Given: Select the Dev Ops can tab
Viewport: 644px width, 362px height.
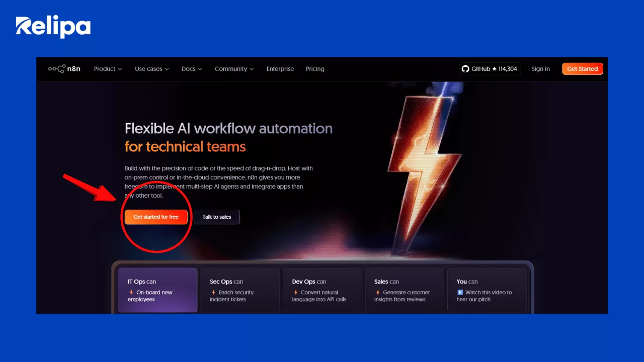Looking at the screenshot, I should (x=323, y=290).
